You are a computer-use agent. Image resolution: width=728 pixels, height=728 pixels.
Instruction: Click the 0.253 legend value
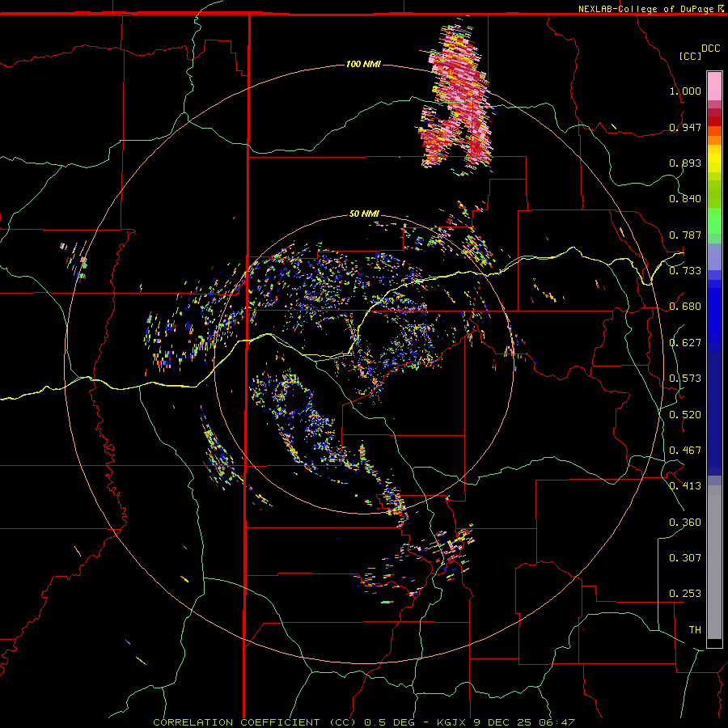point(685,594)
